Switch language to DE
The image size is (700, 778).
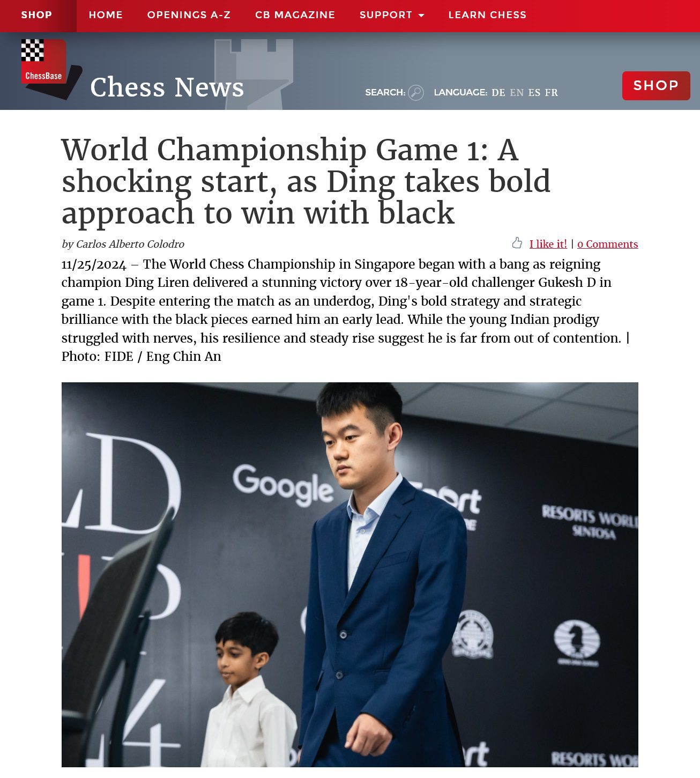[498, 93]
